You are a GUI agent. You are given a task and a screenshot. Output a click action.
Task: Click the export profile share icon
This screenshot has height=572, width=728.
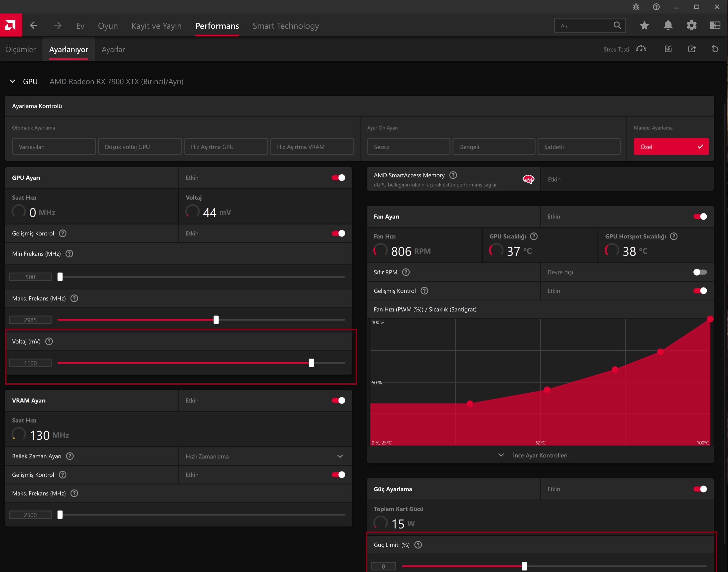[x=692, y=49]
